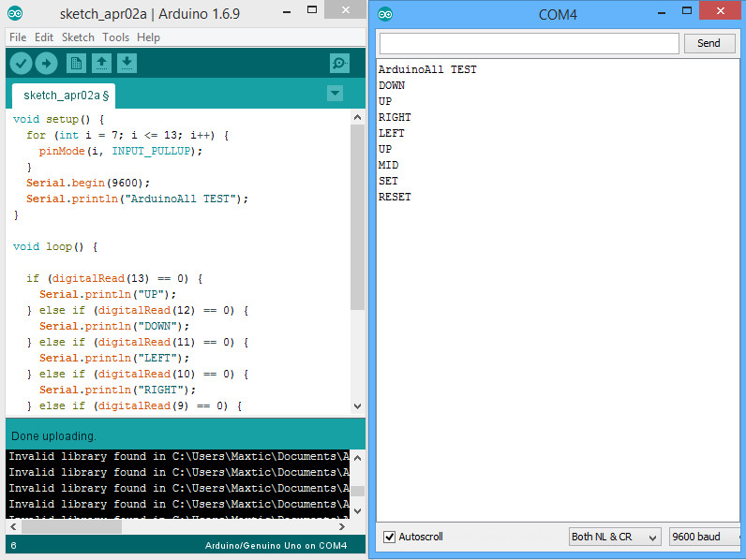746x560 pixels.
Task: Open the tab menu dropdown arrow
Action: pyautogui.click(x=335, y=93)
